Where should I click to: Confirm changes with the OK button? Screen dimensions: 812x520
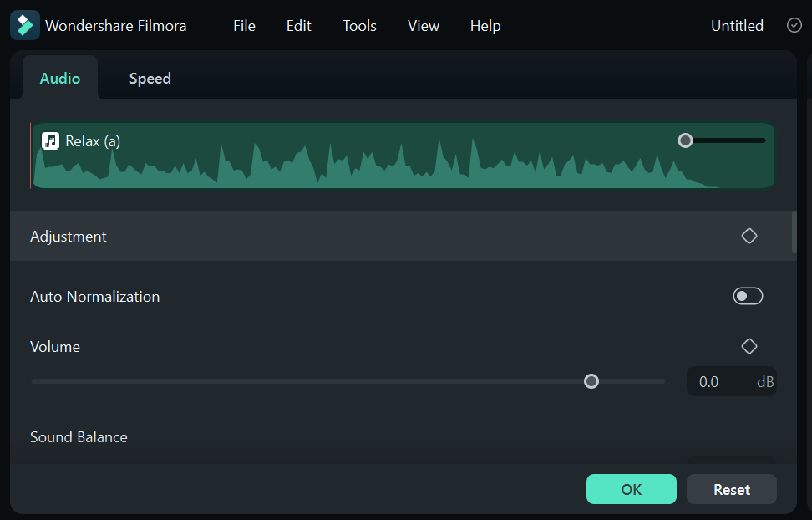tap(631, 489)
